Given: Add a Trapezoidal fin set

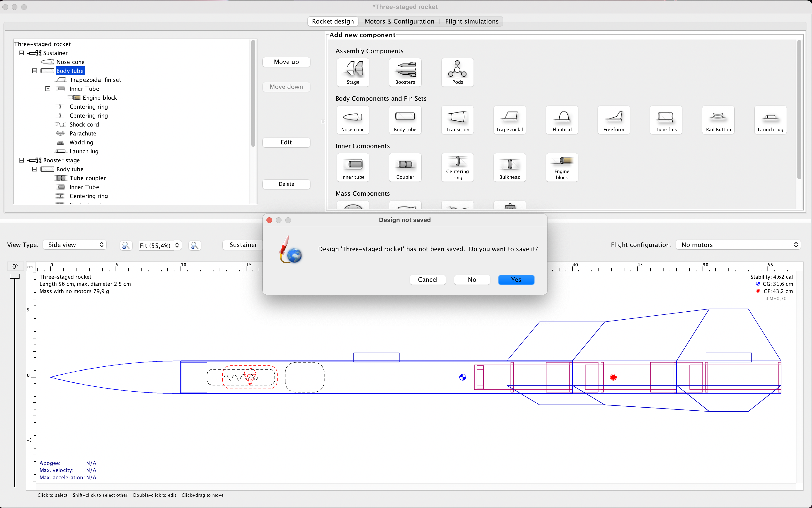Looking at the screenshot, I should tap(509, 120).
